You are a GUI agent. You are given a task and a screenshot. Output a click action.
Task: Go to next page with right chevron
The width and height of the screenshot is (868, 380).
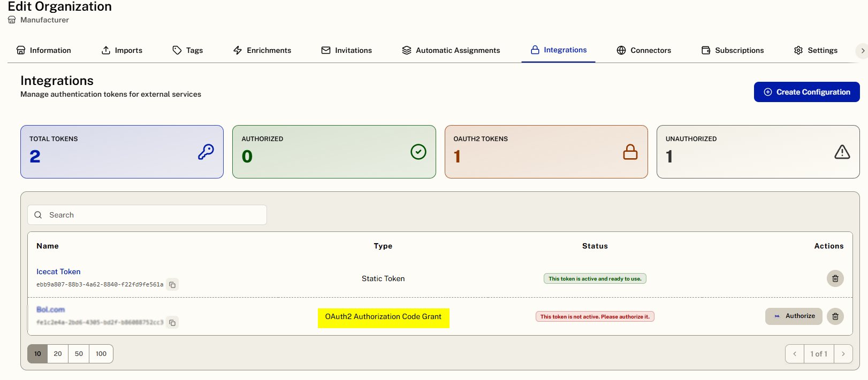[x=843, y=354]
